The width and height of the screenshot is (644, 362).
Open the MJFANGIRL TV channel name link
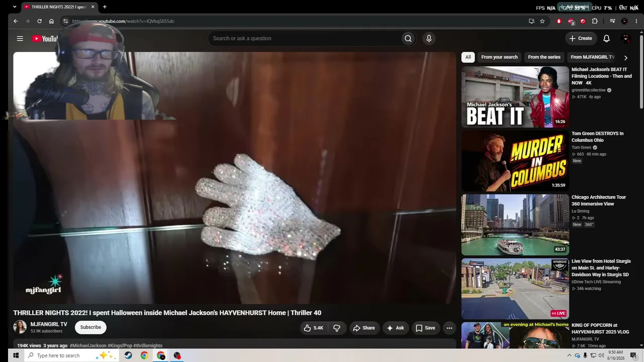click(48, 324)
